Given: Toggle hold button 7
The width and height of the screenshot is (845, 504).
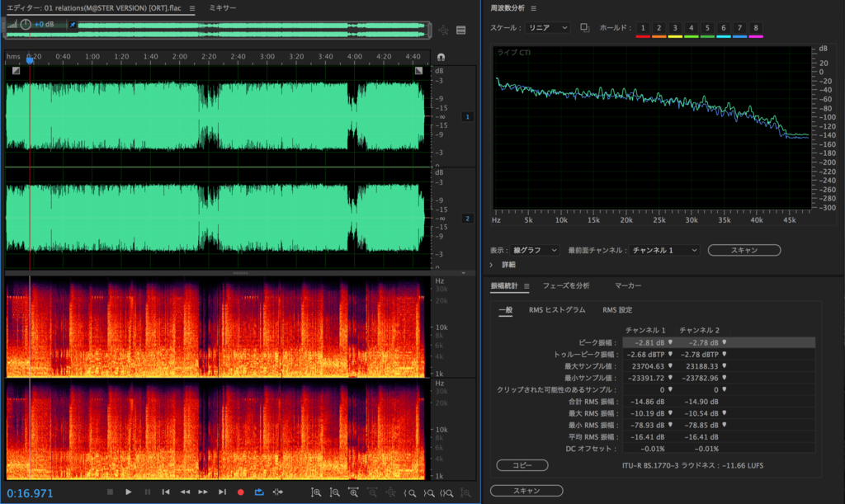Looking at the screenshot, I should [x=740, y=28].
